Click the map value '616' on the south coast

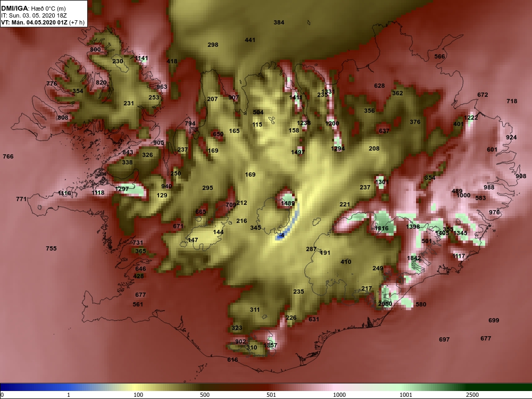coord(232,360)
